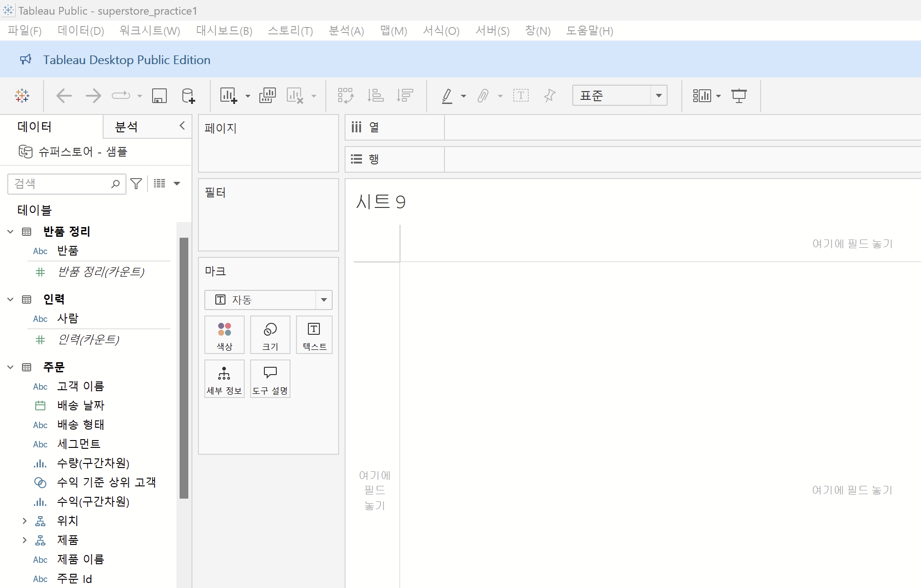Click the sort ascending toolbar icon

pyautogui.click(x=376, y=96)
